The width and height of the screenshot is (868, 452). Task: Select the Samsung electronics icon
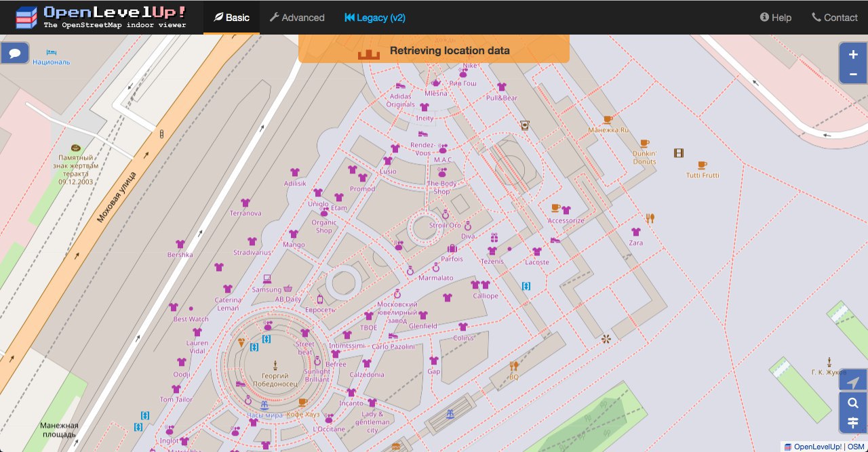[x=267, y=279]
